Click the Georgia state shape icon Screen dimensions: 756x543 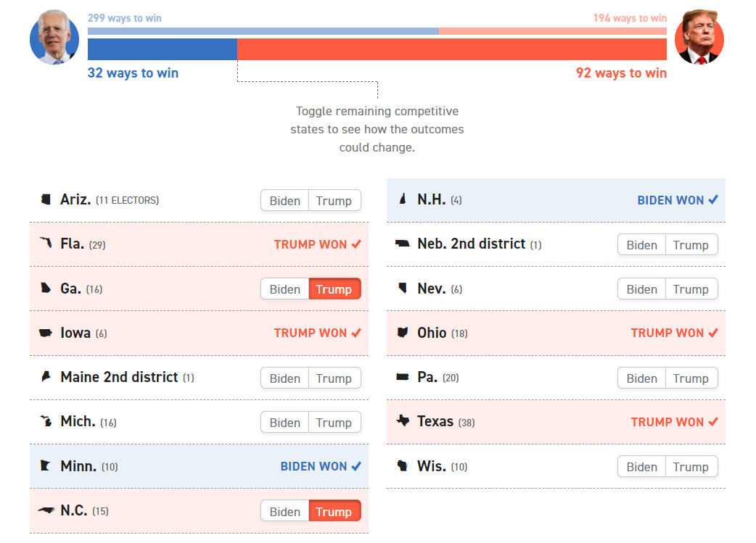46,288
